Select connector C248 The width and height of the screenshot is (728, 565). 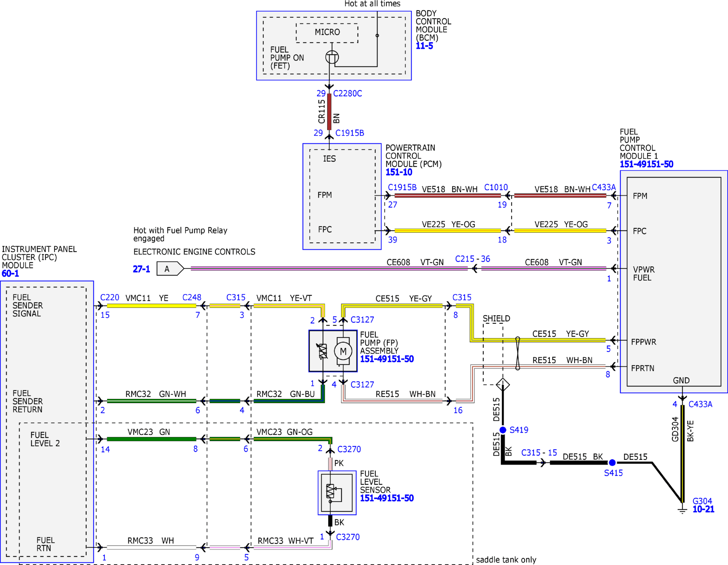192,298
